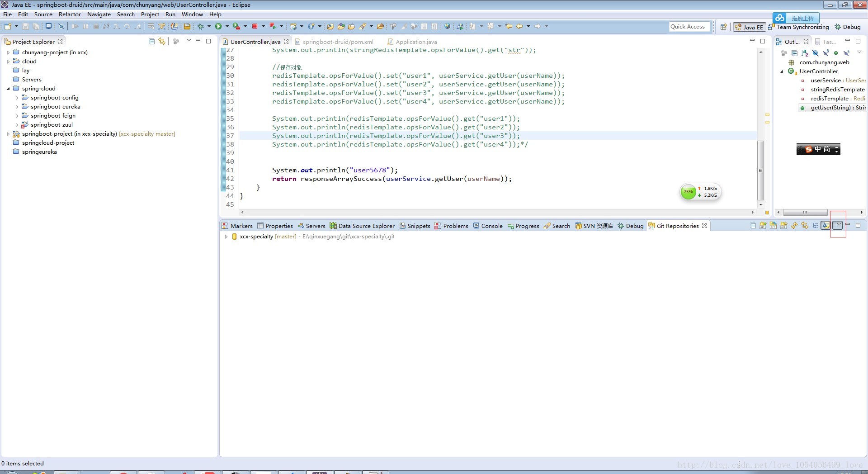The height and width of the screenshot is (474, 868).
Task: Click the Back navigation arrow in toolbar
Action: tap(519, 26)
